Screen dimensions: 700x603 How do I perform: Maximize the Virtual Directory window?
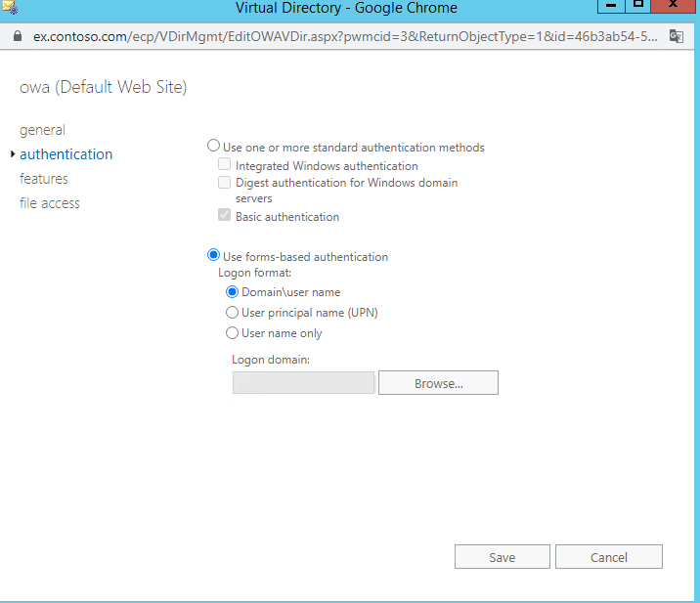click(x=638, y=6)
